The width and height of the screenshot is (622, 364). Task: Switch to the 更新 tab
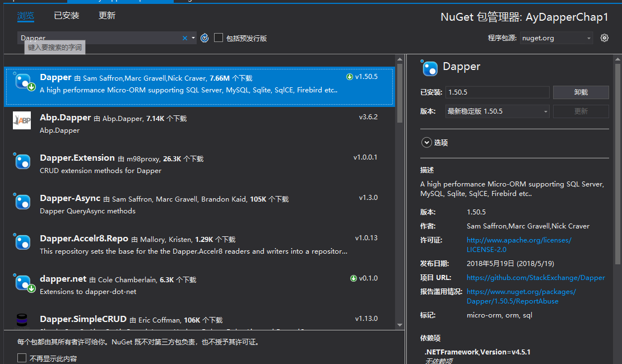tap(106, 16)
